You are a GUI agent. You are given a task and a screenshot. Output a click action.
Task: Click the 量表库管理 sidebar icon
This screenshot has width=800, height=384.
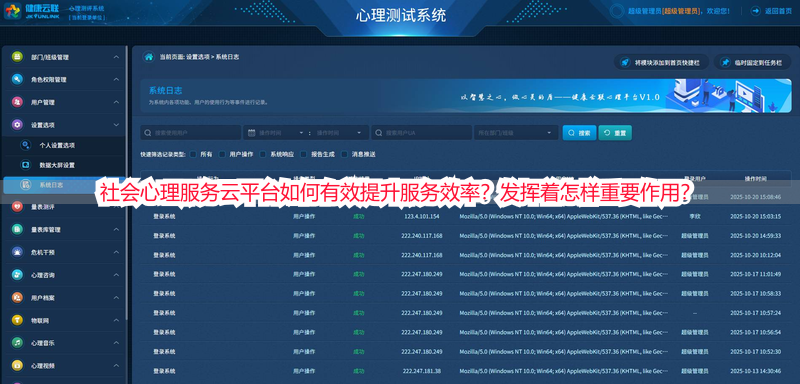[x=17, y=229]
